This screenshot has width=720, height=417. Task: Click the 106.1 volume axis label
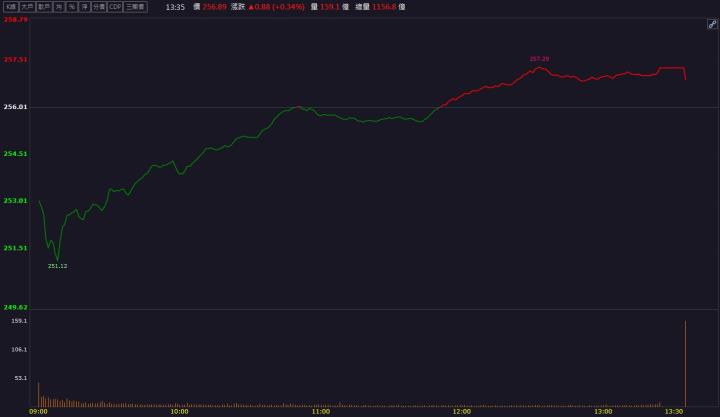19,350
